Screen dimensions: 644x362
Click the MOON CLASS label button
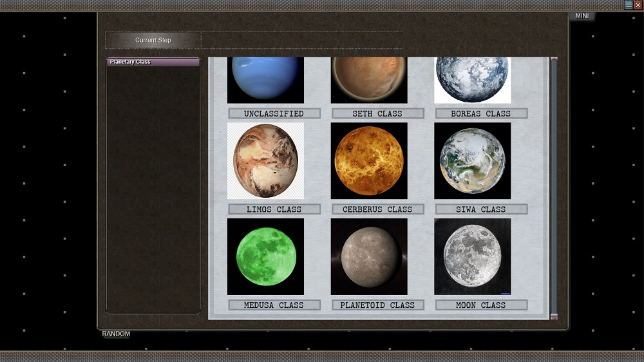tap(481, 305)
